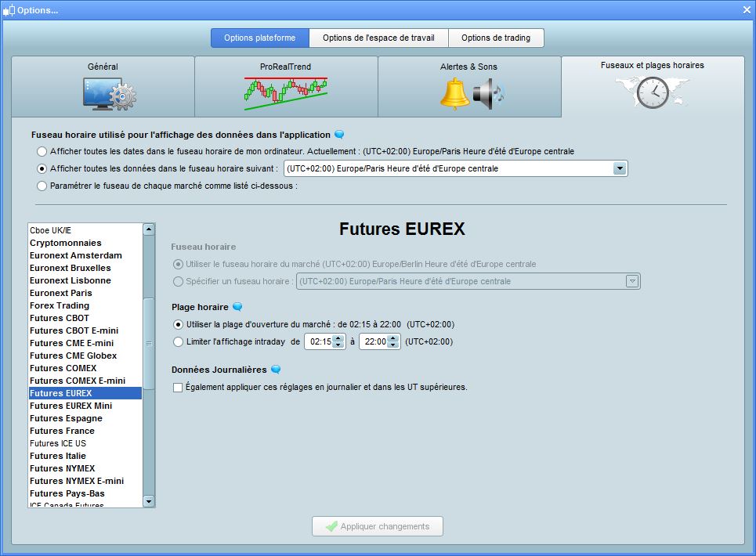This screenshot has width=756, height=556.
Task: Select Futures CME Globex in list
Action: 85,356
